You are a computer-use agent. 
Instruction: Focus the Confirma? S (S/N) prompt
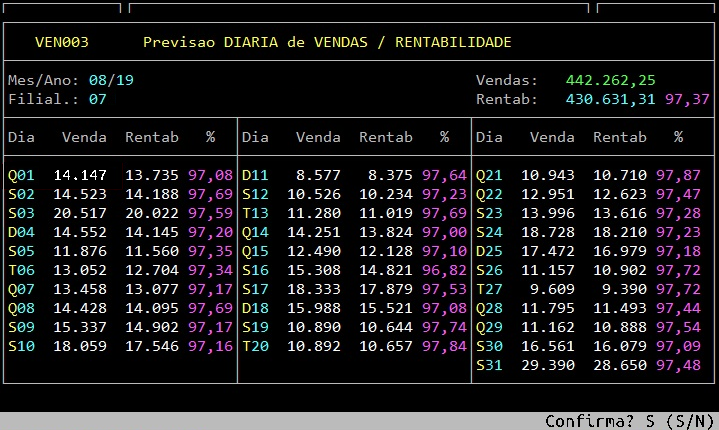pos(628,421)
